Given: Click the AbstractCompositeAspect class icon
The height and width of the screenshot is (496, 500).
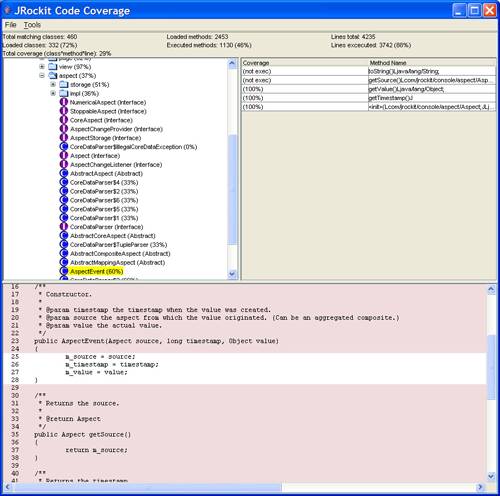Looking at the screenshot, I should tap(64, 253).
